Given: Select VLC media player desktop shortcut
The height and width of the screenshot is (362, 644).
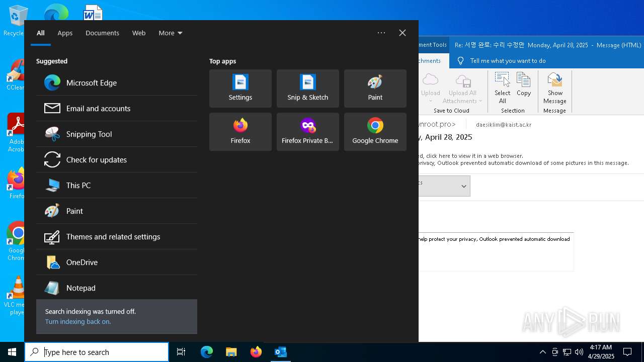Looking at the screenshot, I should [x=16, y=296].
